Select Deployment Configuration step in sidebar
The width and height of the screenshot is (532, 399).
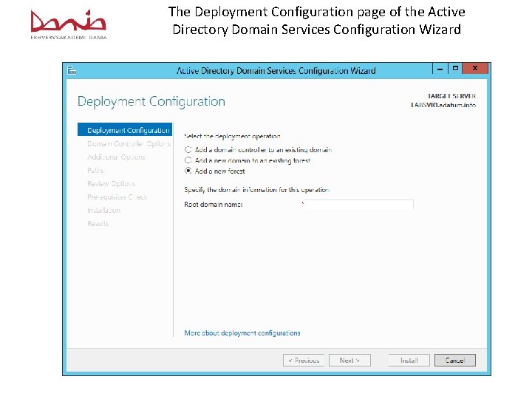[x=125, y=130]
